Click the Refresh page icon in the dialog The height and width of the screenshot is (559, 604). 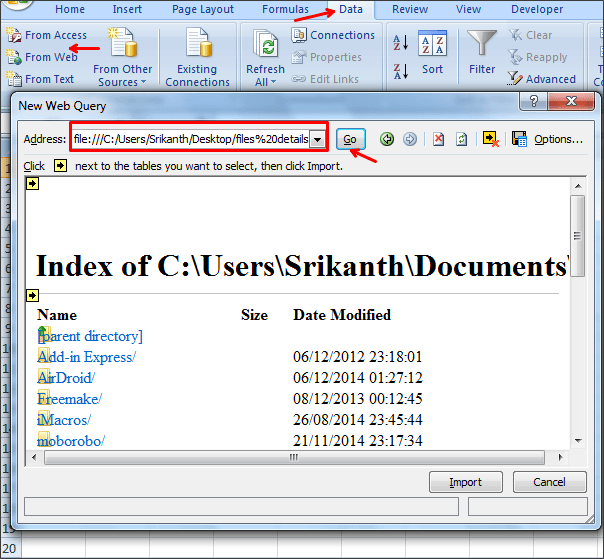(461, 139)
